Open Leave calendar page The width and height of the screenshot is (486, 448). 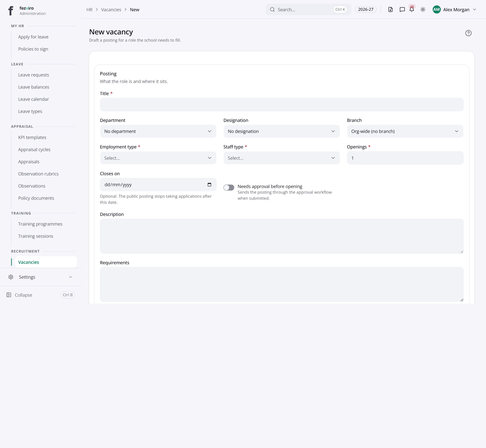[34, 99]
